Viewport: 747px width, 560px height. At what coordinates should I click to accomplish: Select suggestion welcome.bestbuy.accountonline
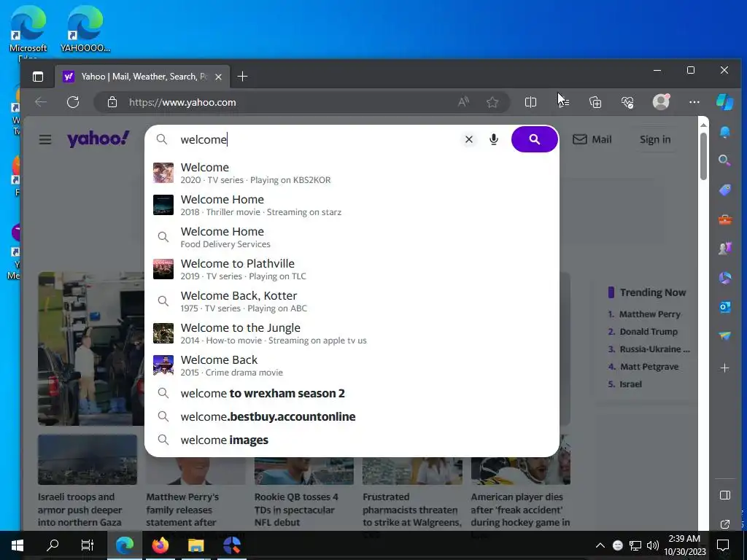point(352,416)
